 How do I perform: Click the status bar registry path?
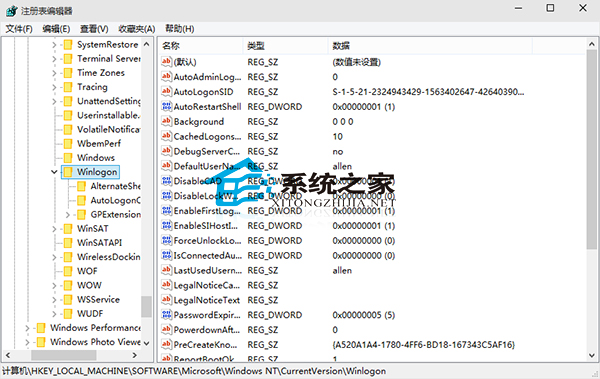click(194, 371)
